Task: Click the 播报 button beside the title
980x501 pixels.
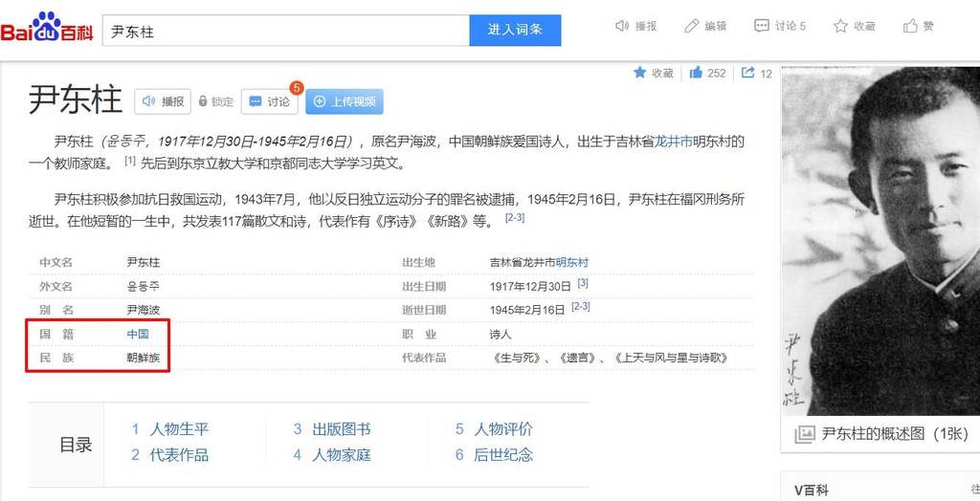Action: (162, 101)
